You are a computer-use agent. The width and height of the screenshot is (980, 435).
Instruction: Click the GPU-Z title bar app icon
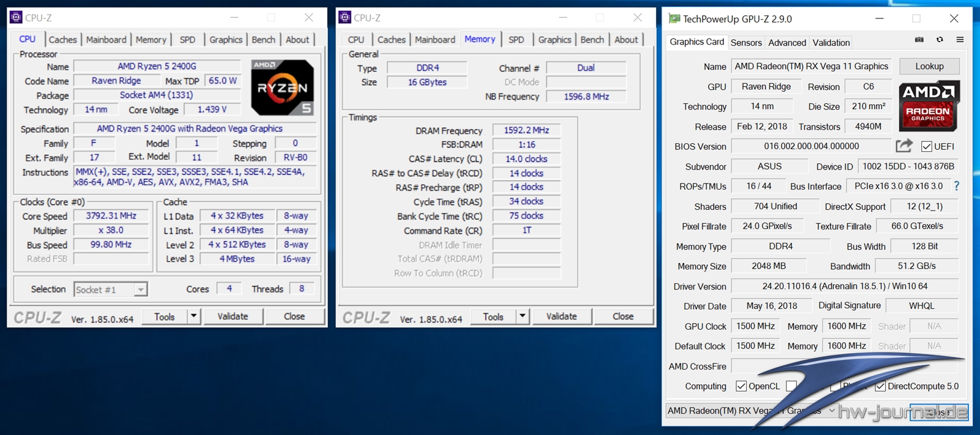click(674, 19)
